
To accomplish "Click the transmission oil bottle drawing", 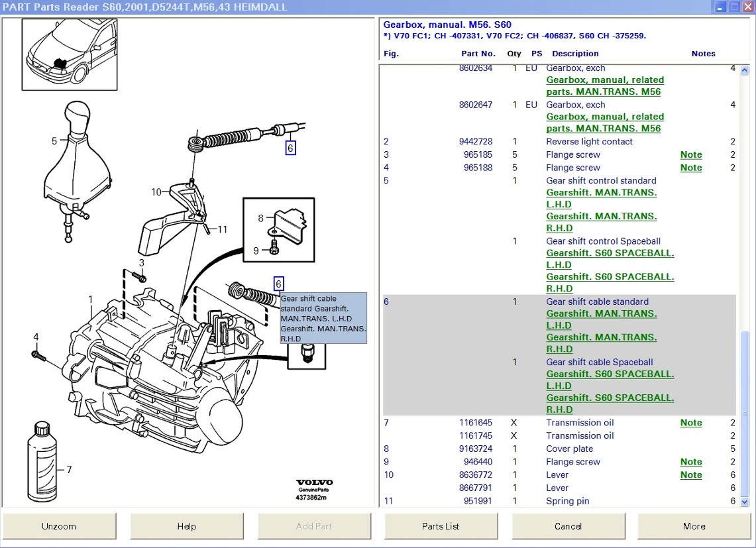I will [x=42, y=462].
